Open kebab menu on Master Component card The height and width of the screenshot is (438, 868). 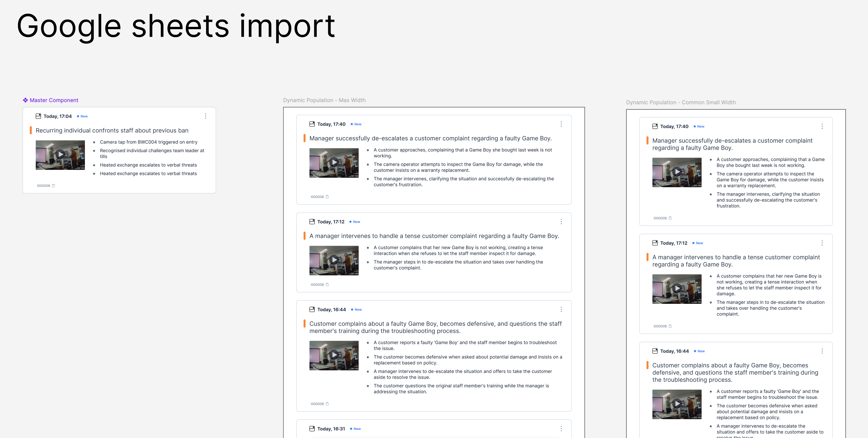pos(206,116)
